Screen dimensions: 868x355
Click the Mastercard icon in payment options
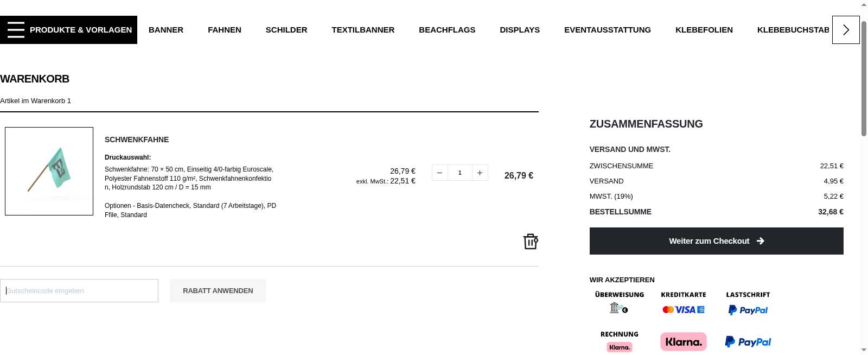(x=669, y=309)
